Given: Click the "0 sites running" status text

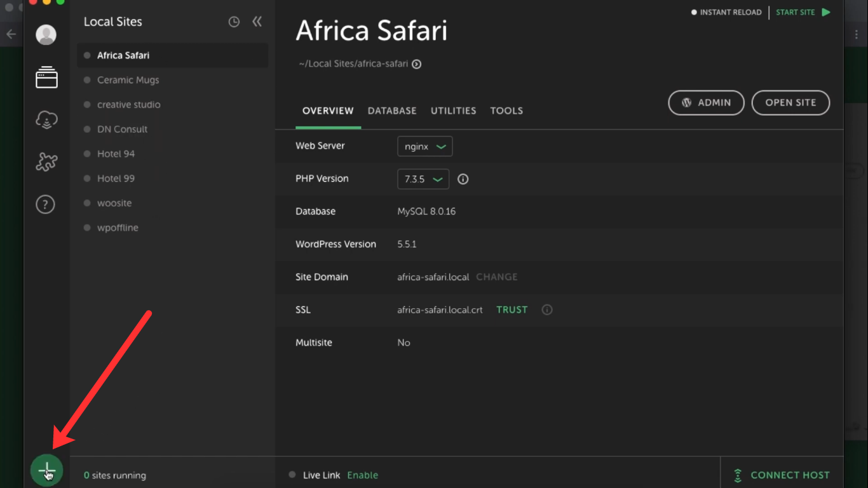Looking at the screenshot, I should [115, 475].
